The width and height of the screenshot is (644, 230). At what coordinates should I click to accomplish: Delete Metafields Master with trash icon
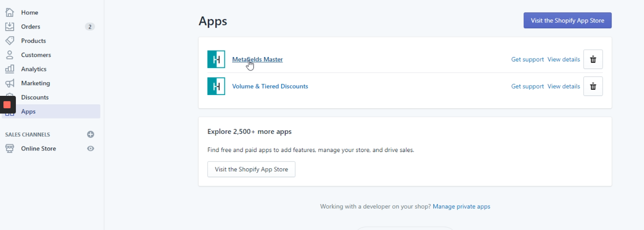593,60
